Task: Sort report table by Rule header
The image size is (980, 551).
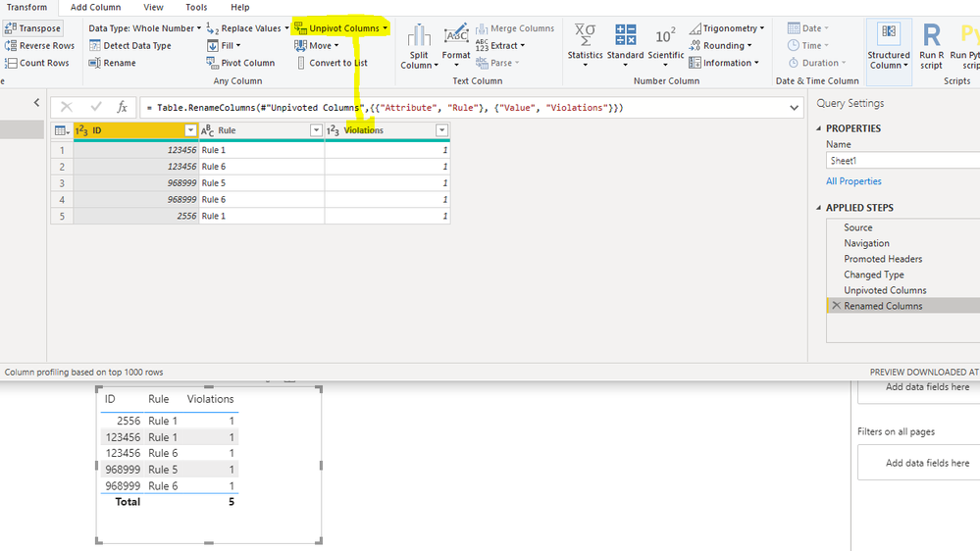Action: pyautogui.click(x=159, y=399)
